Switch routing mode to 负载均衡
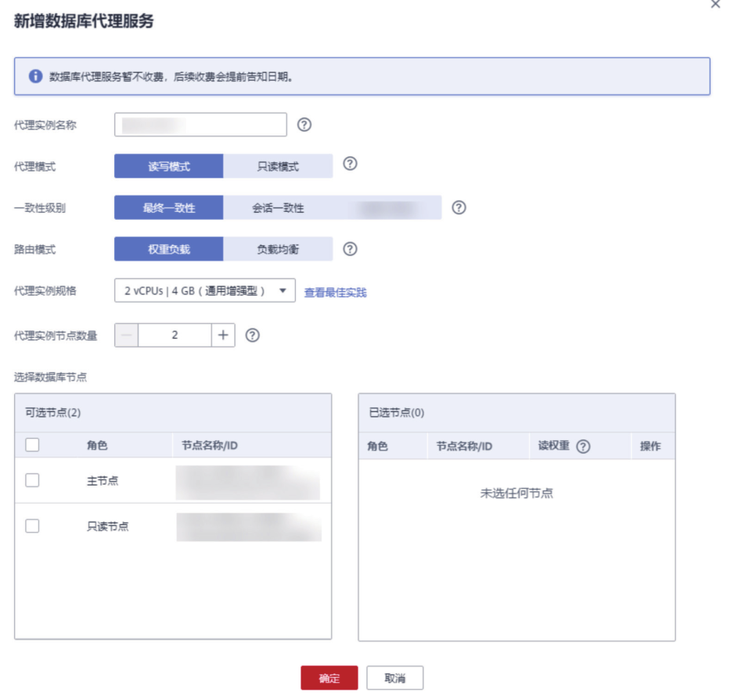The image size is (734, 700). click(278, 249)
